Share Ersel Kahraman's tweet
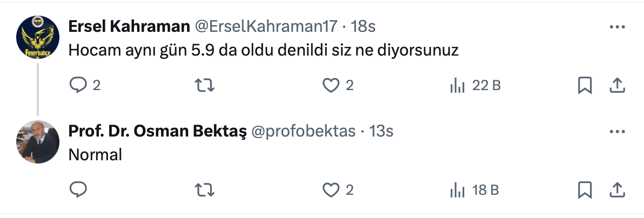 (617, 85)
